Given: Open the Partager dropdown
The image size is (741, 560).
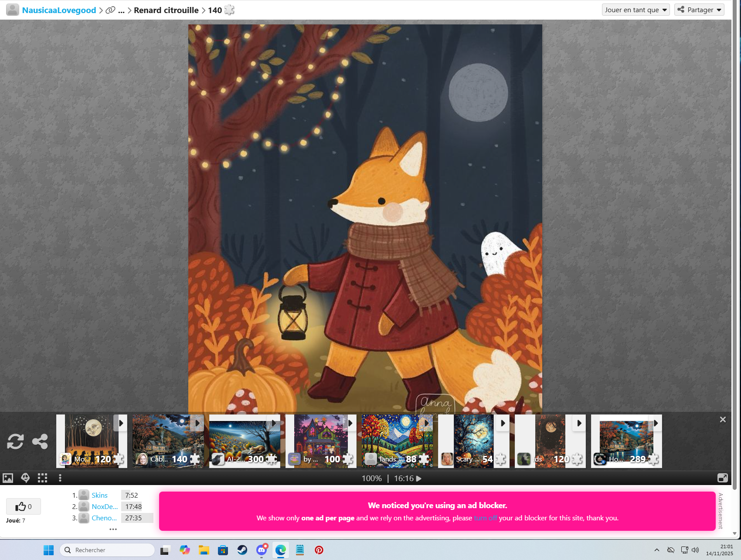Looking at the screenshot, I should coord(699,10).
